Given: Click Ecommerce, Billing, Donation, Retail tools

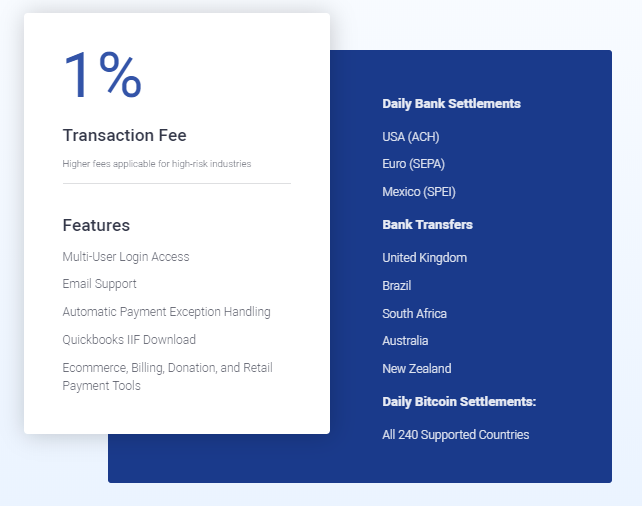Looking at the screenshot, I should coord(167,377).
